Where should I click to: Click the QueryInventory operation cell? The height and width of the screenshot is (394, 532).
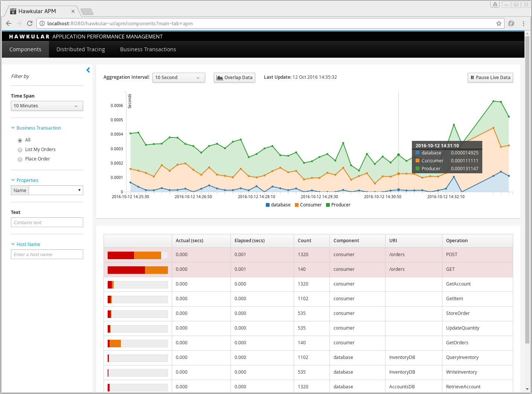477,358
